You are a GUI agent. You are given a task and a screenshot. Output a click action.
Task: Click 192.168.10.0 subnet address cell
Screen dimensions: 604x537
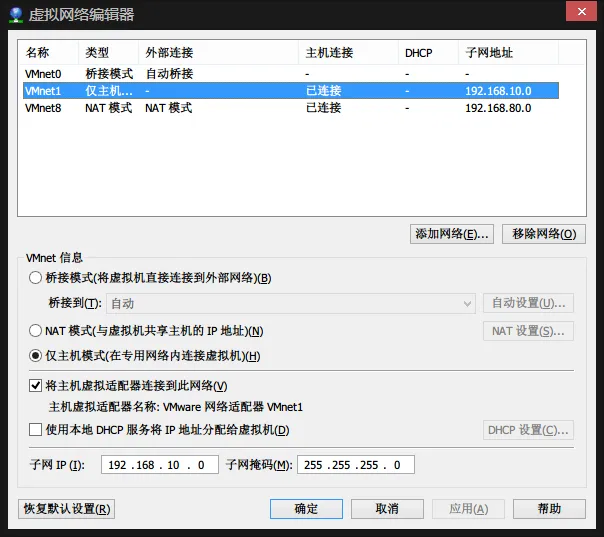point(498,91)
